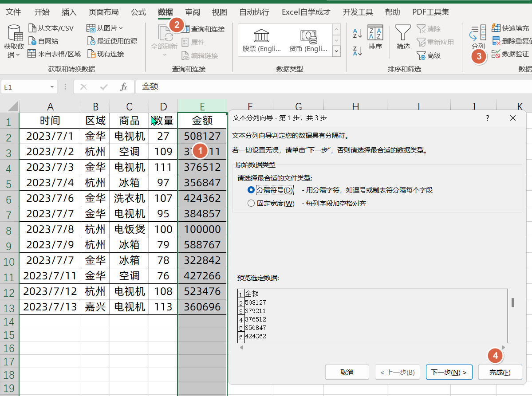Open the Name Box dropdown arrow
This screenshot has height=396, width=532.
[x=52, y=87]
